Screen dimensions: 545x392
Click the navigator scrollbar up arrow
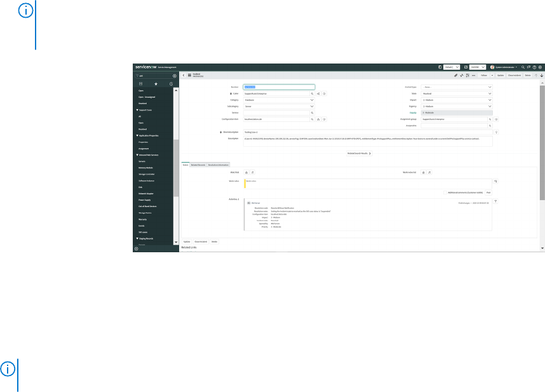176,90
